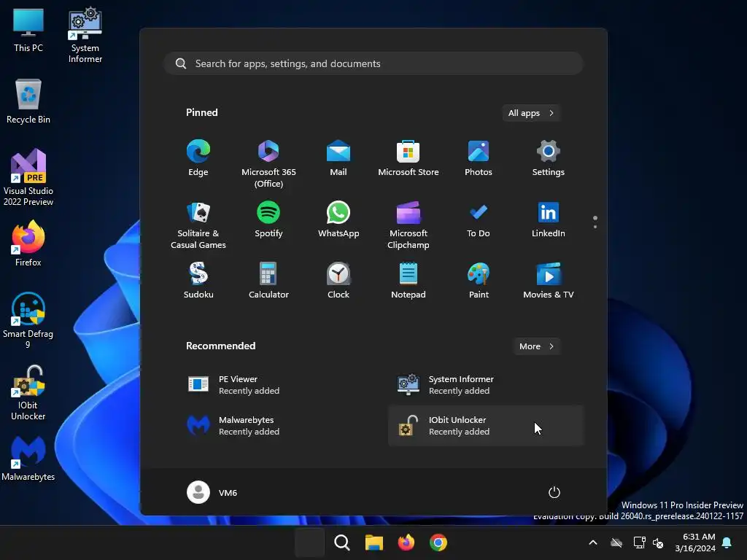
Task: Select IObit Unlocker desktop shortcut
Action: coord(28,393)
